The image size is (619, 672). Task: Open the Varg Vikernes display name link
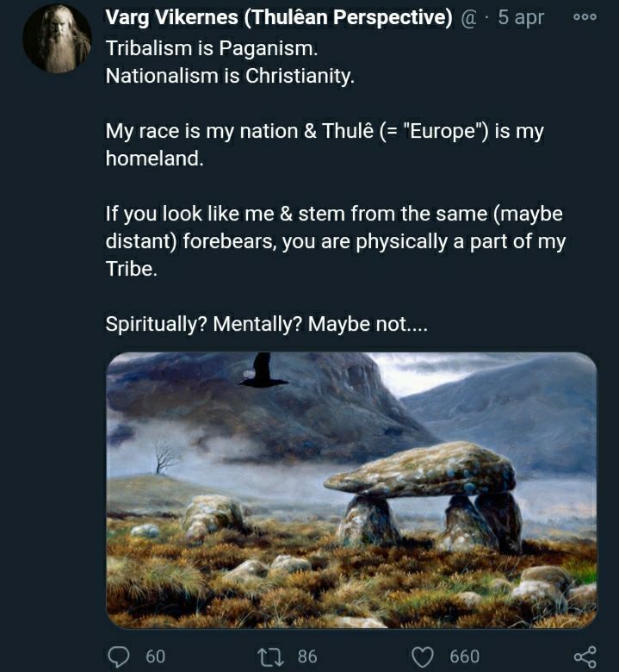[x=279, y=18]
